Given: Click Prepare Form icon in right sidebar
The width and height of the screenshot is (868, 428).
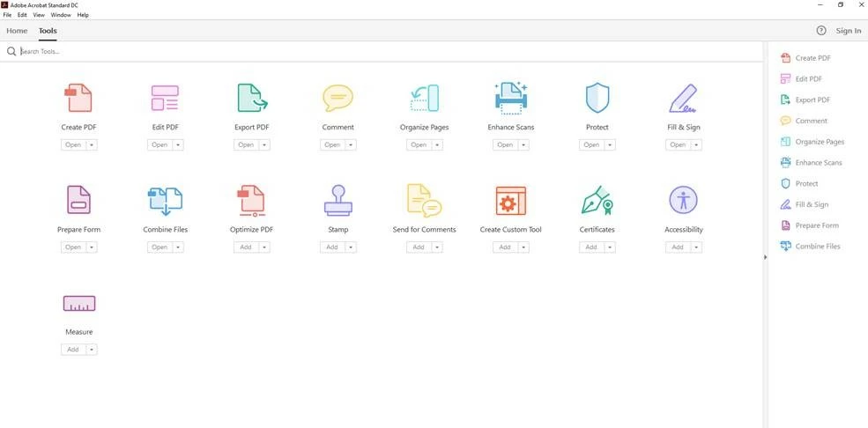Looking at the screenshot, I should tap(785, 225).
